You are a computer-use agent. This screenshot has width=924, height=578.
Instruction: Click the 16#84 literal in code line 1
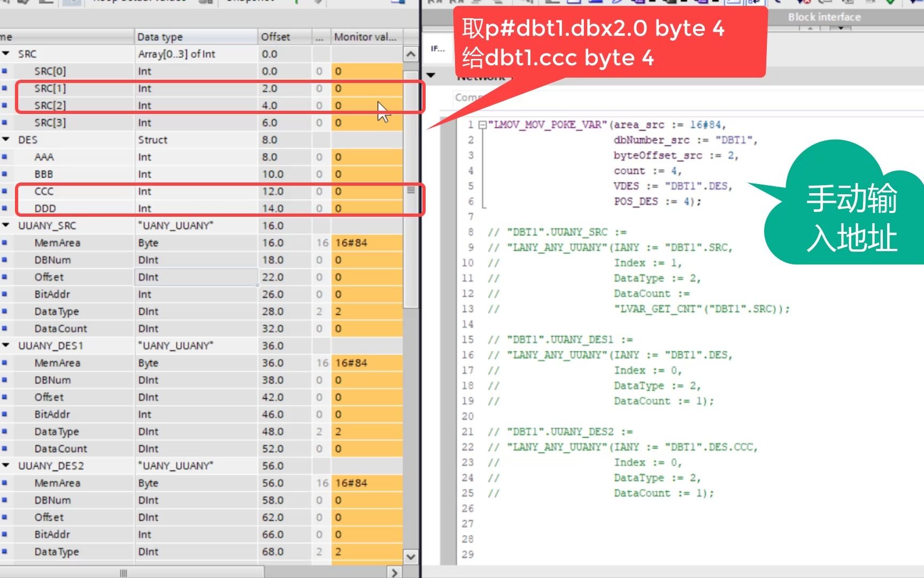point(705,125)
